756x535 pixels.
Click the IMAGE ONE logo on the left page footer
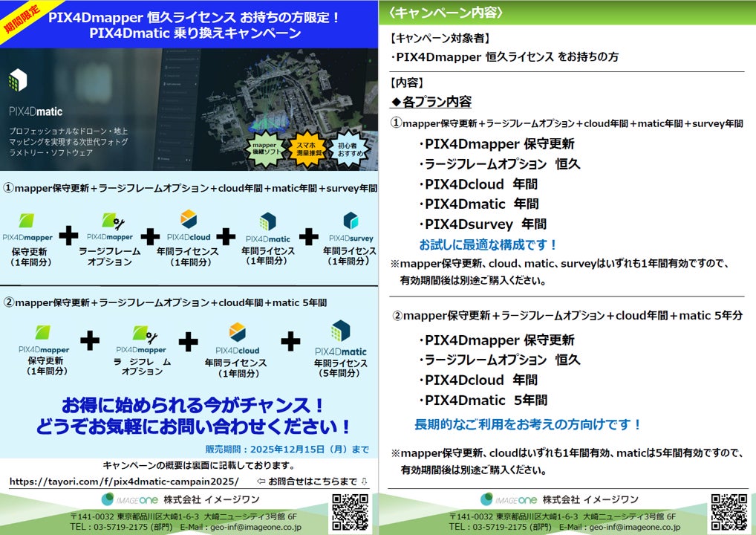coord(130,499)
